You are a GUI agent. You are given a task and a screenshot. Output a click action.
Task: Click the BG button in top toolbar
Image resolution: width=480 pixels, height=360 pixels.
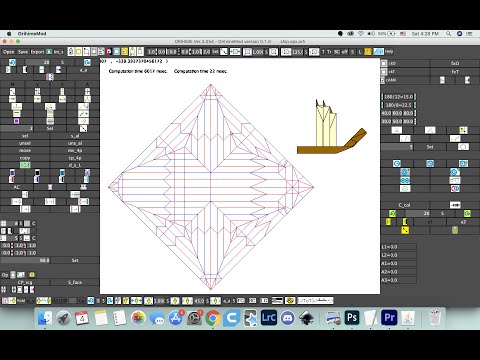[x=337, y=52]
